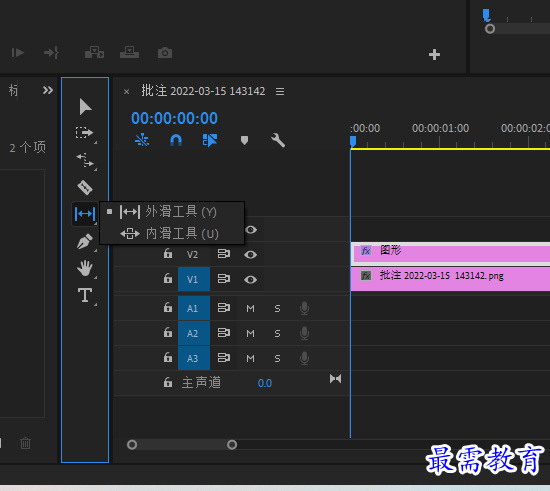Click right handle of timeline zoom scrollbar
Screen dimensions: 550x491
pyautogui.click(x=232, y=445)
